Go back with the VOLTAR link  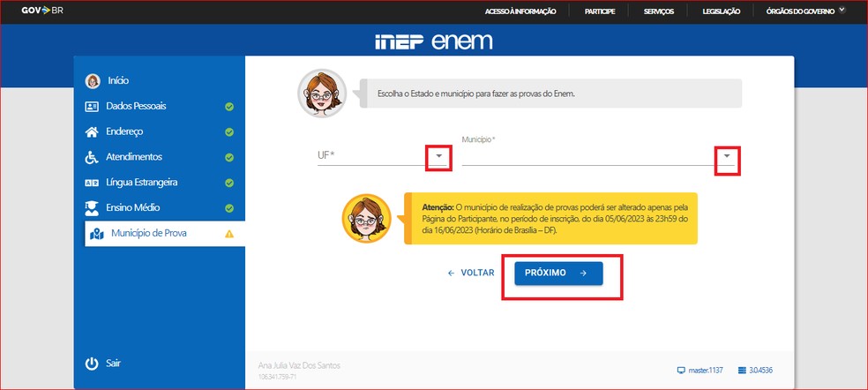click(x=471, y=274)
